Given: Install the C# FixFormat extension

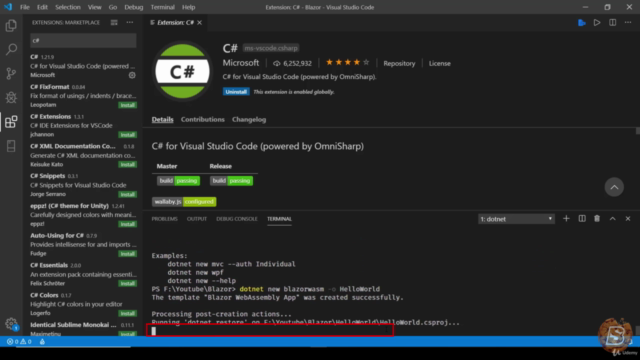Looking at the screenshot, I should tap(128, 105).
